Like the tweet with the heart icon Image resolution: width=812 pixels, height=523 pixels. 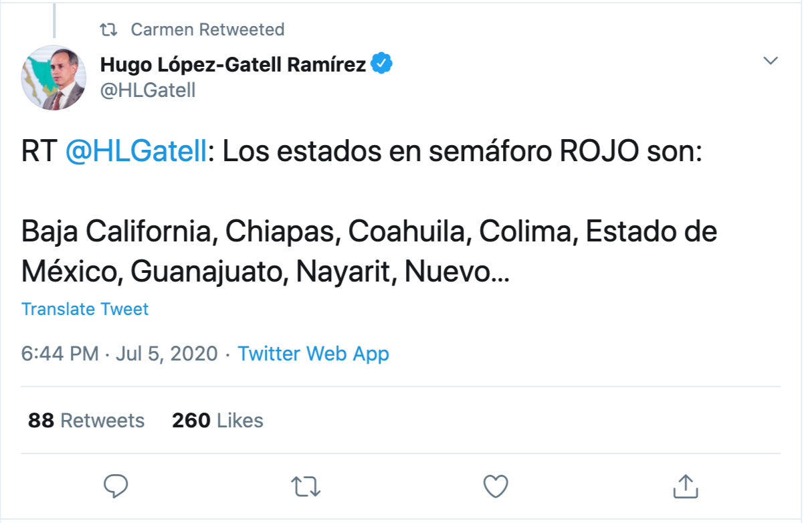point(496,486)
